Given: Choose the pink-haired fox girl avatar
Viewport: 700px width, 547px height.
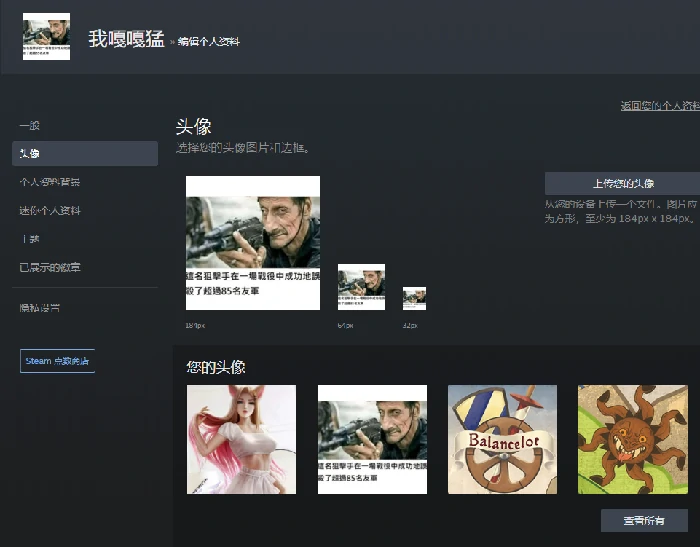Looking at the screenshot, I should pyautogui.click(x=241, y=439).
